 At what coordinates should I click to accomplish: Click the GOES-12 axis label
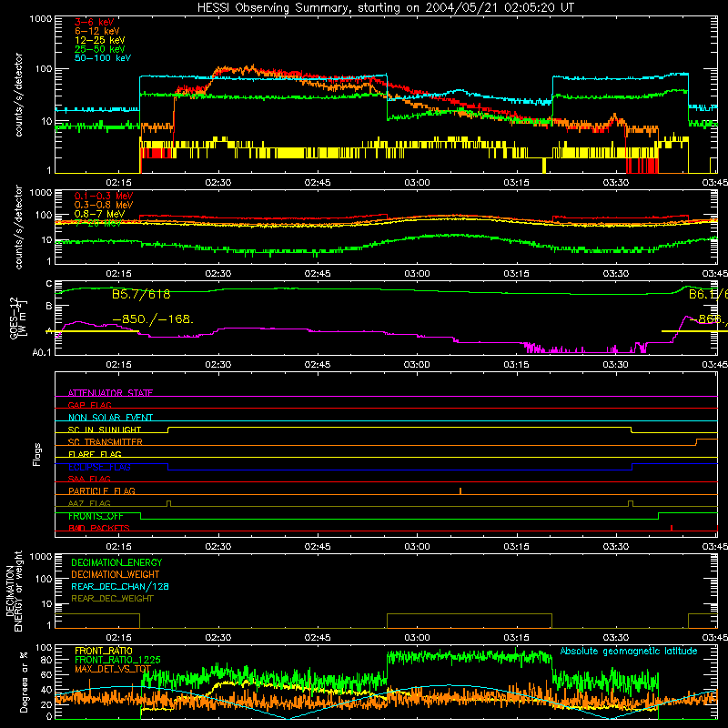click(17, 318)
